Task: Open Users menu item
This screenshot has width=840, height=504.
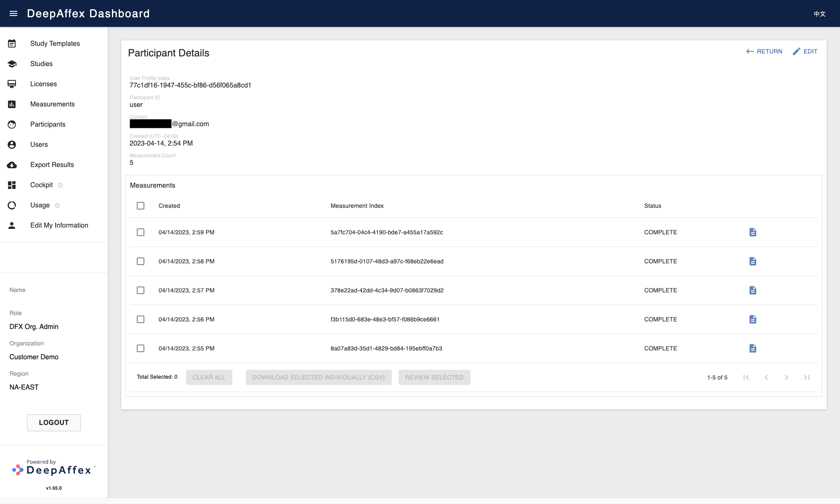Action: 54,144
